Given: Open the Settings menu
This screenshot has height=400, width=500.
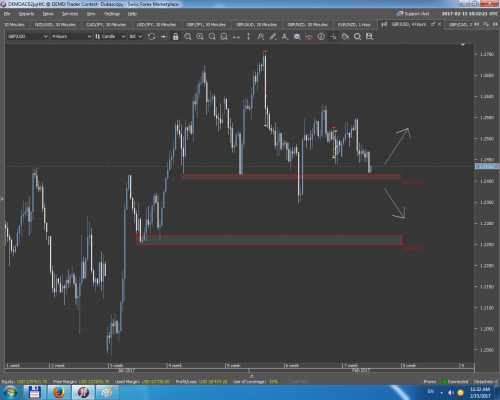Looking at the screenshot, I should [x=112, y=14].
